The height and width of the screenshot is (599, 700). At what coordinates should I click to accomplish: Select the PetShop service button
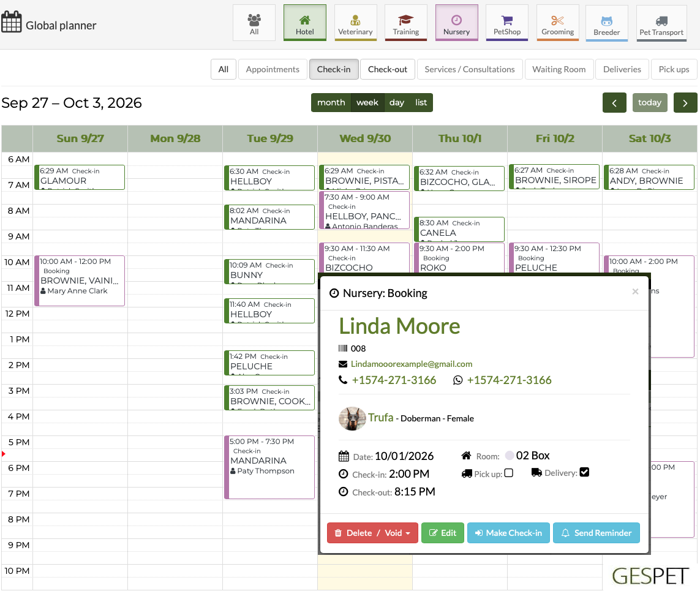(x=506, y=23)
